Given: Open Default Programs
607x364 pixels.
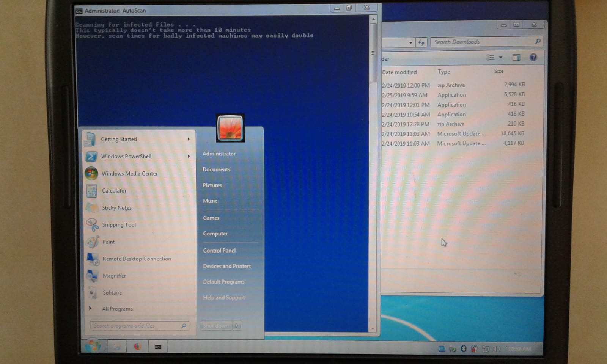Looking at the screenshot, I should click(223, 282).
